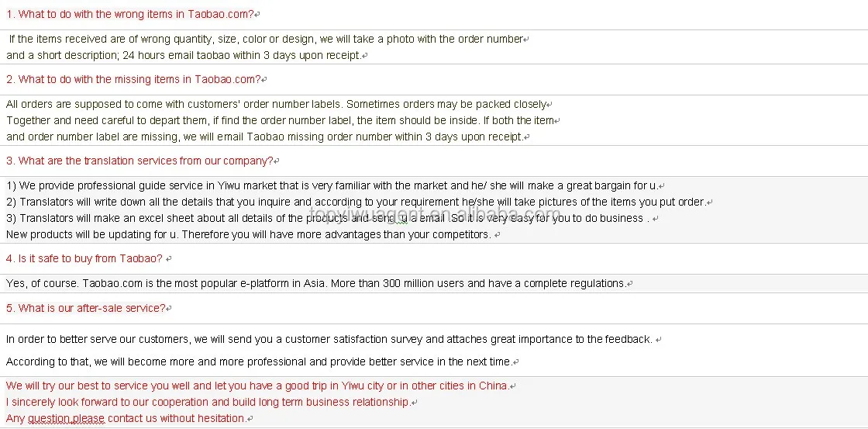868x429 pixels.
Task: Click the 'Translators will write down' line
Action: (356, 202)
